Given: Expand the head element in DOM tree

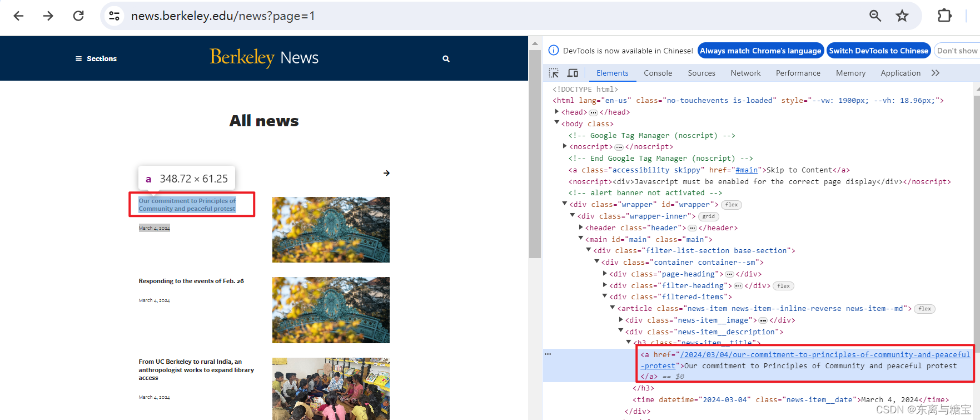Looking at the screenshot, I should point(557,112).
